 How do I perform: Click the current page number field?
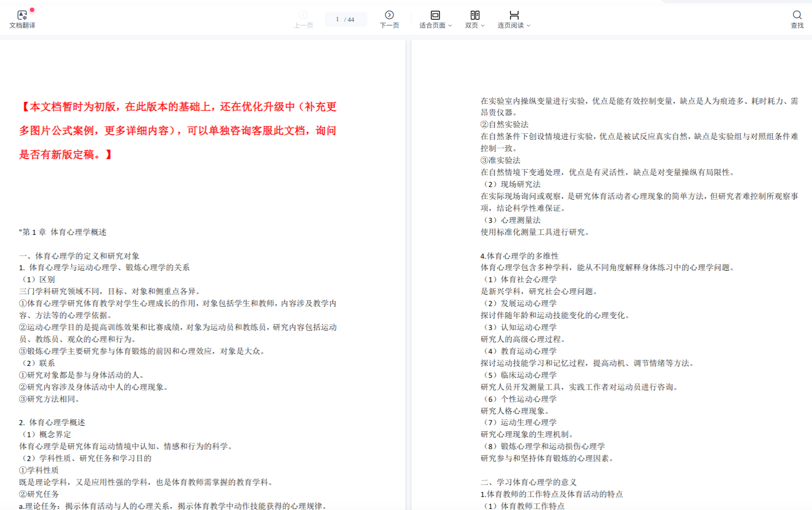[337, 20]
